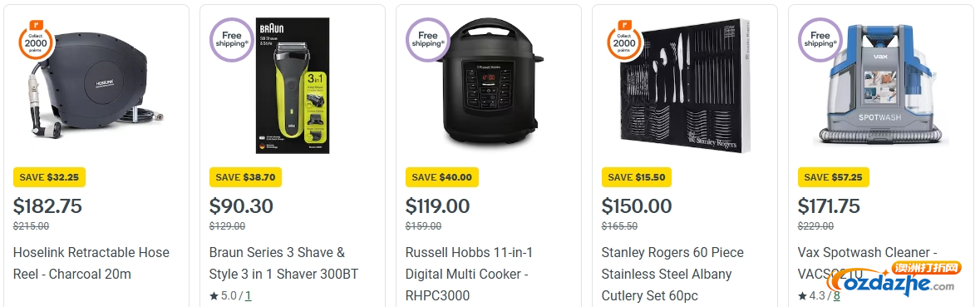Image resolution: width=980 pixels, height=307 pixels.
Task: Open the Vax Spotwash cleaner image
Action: [881, 82]
